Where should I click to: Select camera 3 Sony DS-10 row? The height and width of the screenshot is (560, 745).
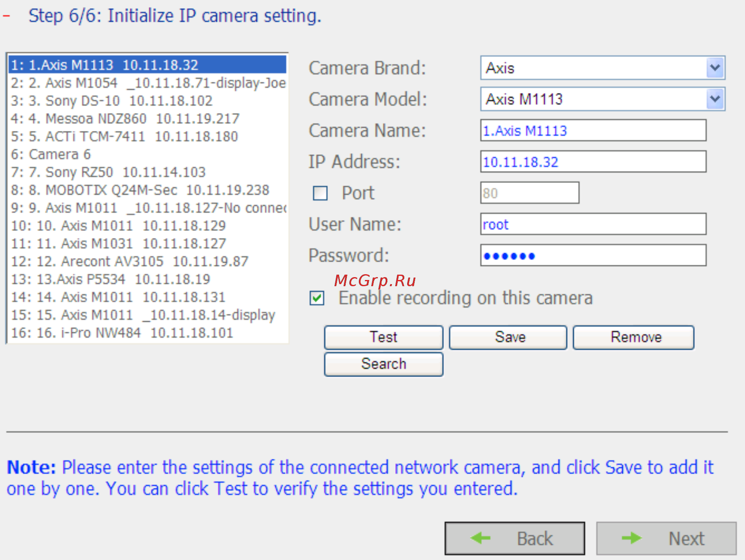point(147,100)
